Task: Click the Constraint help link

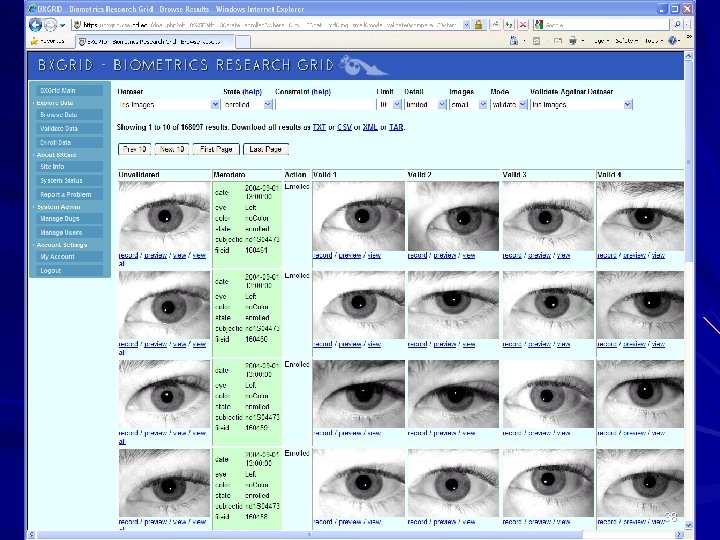Action: pos(321,92)
